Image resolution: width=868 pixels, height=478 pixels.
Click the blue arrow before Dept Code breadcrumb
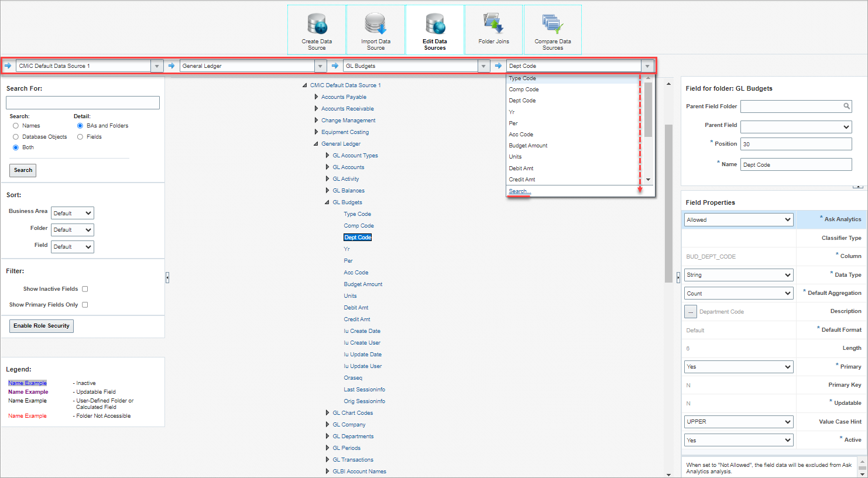click(498, 66)
